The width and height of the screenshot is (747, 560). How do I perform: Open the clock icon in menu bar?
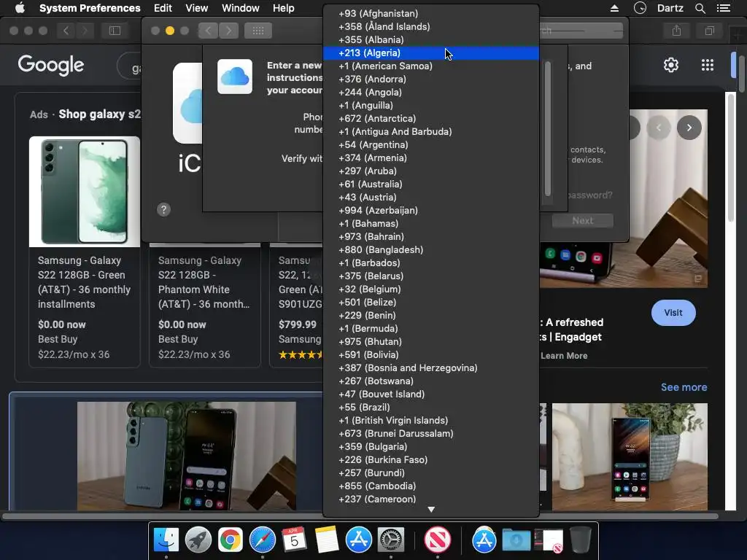click(x=640, y=8)
